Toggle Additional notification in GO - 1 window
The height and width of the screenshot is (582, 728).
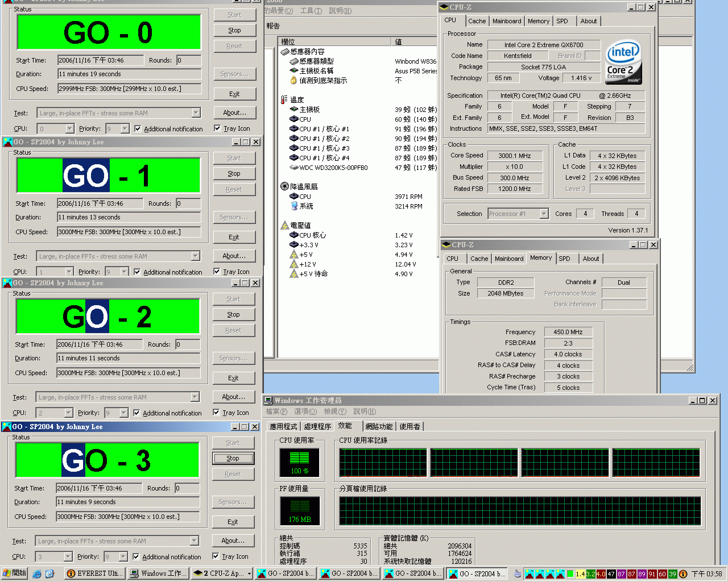pos(137,272)
